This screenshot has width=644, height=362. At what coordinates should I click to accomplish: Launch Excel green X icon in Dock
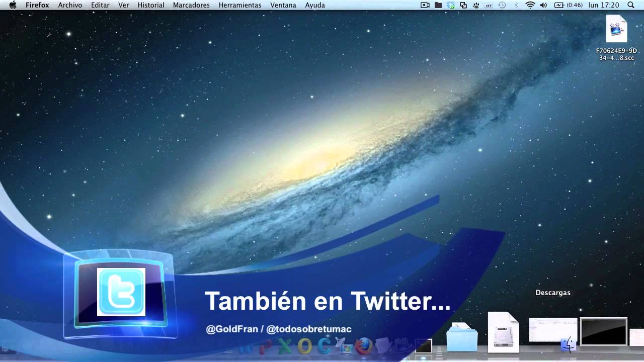(x=285, y=346)
